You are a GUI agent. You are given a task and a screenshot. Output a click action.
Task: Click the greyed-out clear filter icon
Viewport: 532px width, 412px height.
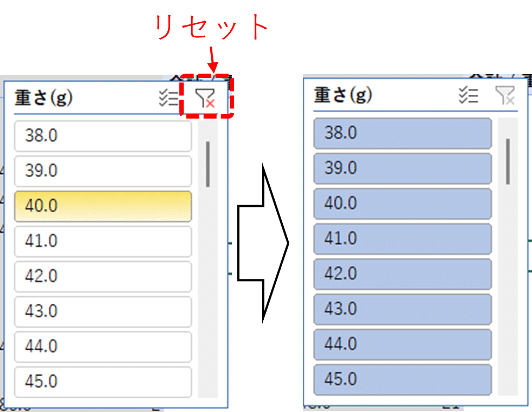pyautogui.click(x=505, y=96)
